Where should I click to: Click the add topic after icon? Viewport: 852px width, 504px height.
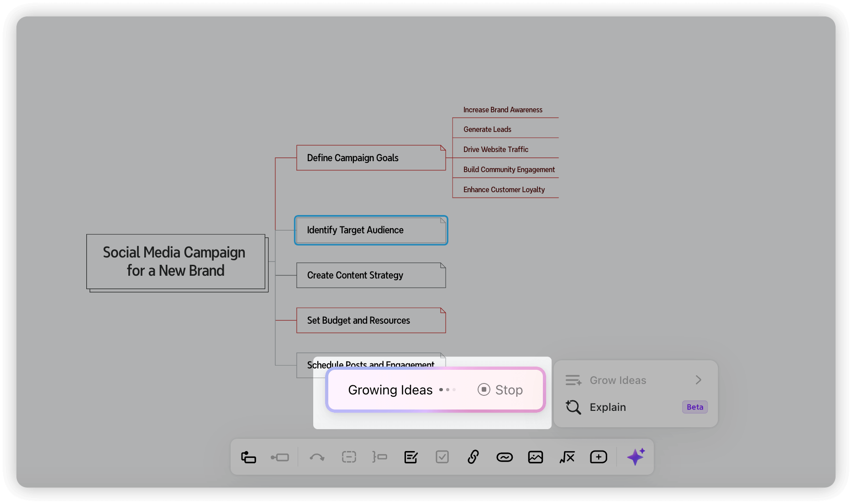point(279,457)
